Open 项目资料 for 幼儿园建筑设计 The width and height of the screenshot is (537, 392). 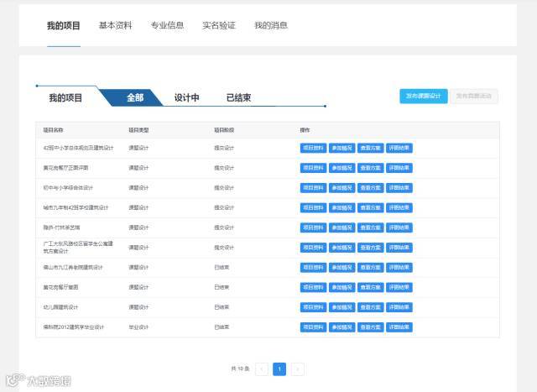(313, 307)
